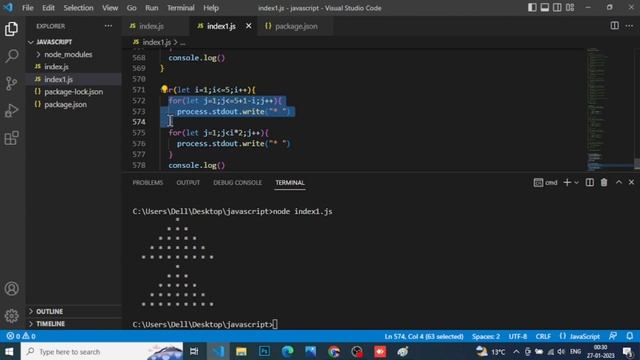Screen dimensions: 640x360
Task: Click the Windows Start button
Action: [9, 351]
